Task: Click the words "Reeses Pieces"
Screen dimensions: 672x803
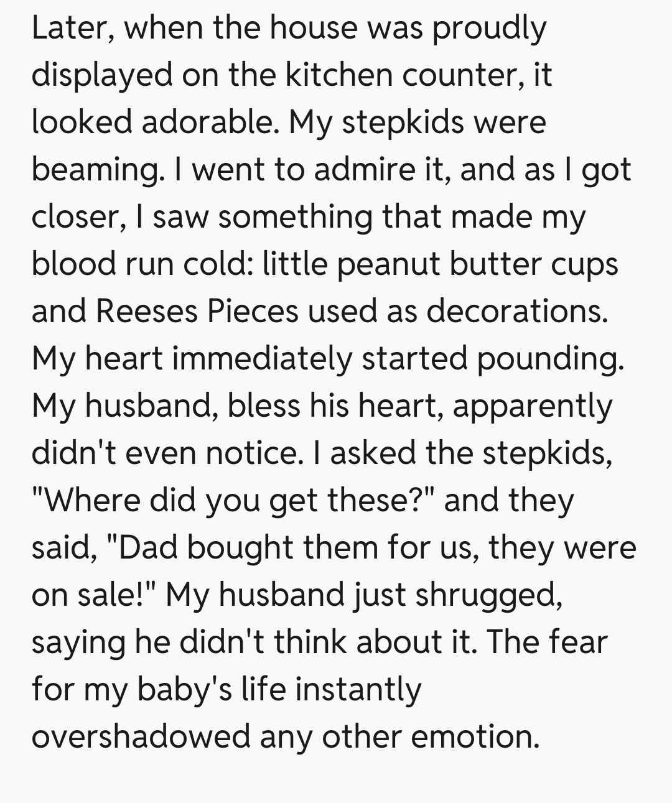Action: [x=197, y=312]
